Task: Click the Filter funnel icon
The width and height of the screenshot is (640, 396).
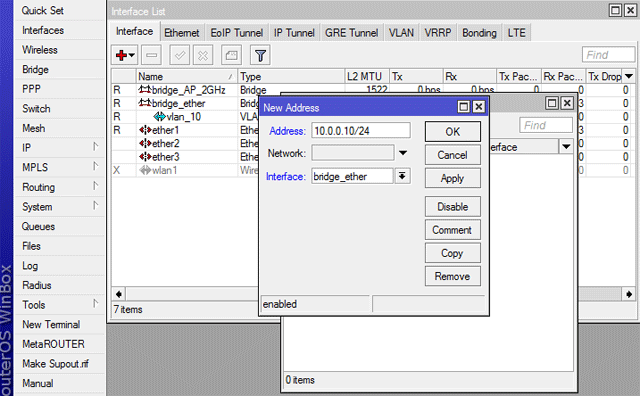Action: [260, 55]
